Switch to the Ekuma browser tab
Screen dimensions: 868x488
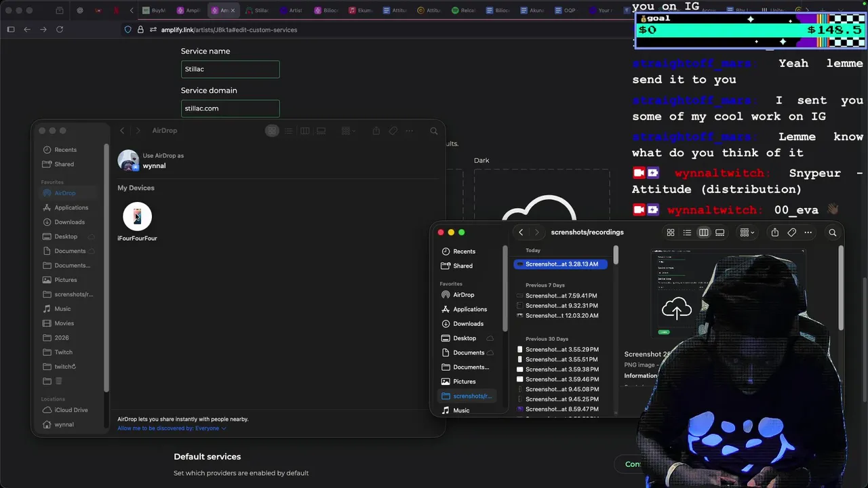pyautogui.click(x=361, y=10)
